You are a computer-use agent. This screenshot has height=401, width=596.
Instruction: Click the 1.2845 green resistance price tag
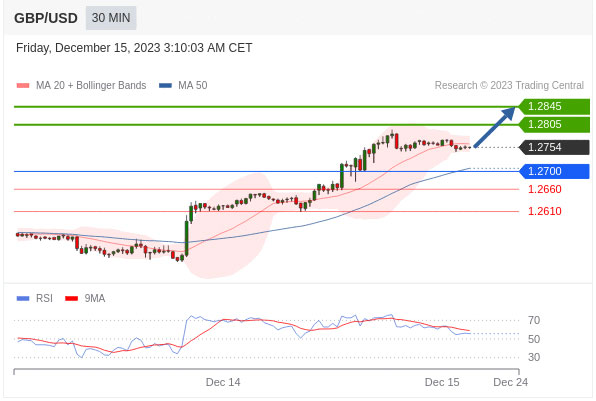(x=554, y=106)
